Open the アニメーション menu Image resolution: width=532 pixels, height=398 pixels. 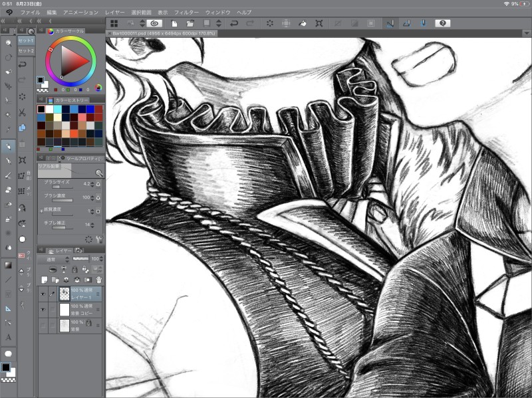(80, 13)
